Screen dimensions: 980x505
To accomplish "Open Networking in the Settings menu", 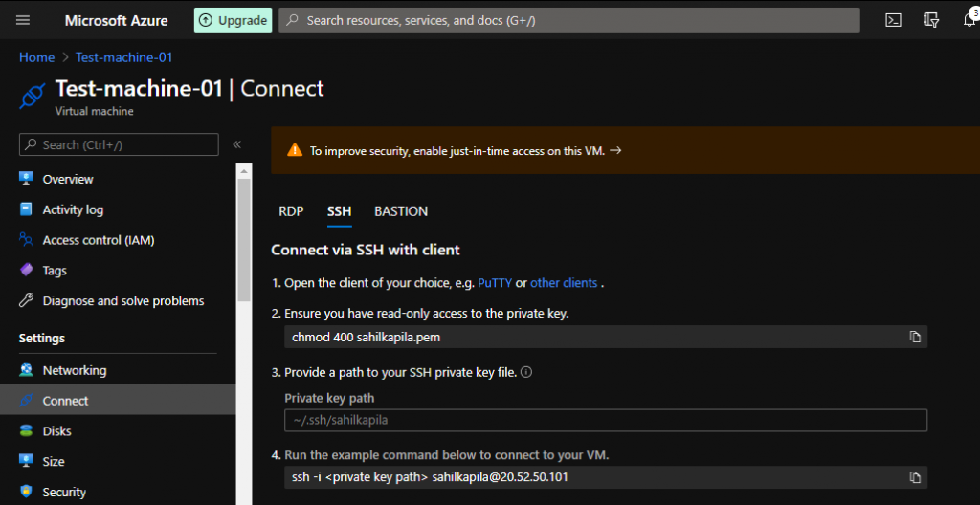I will point(74,370).
